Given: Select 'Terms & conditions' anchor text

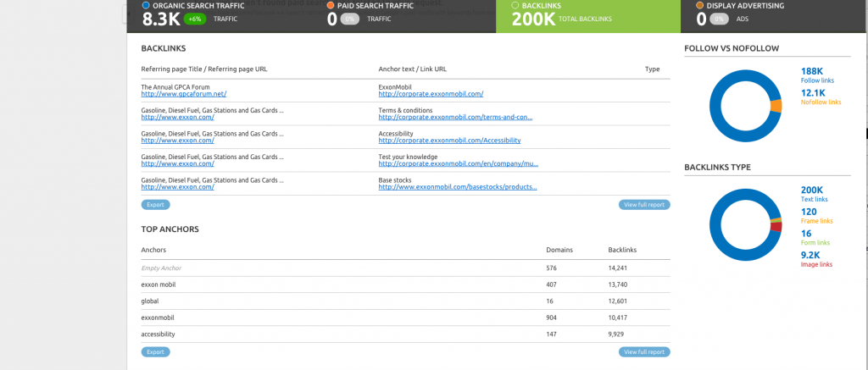Looking at the screenshot, I should [405, 110].
